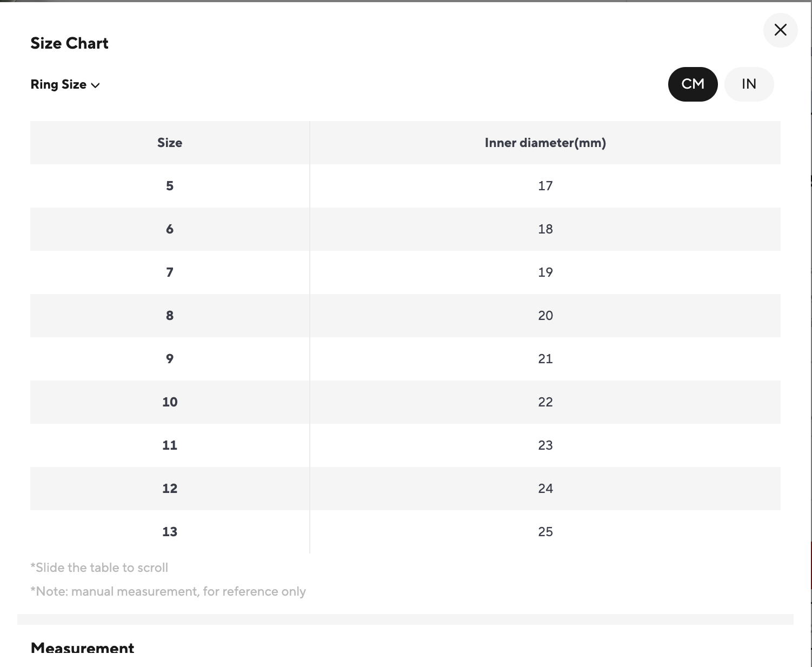
Task: Click the Size column header
Action: click(x=170, y=143)
